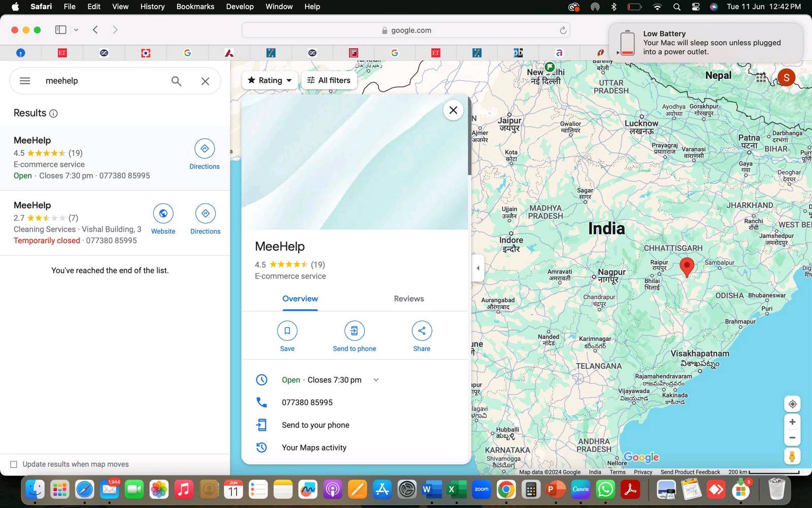
Task: Open Finder from the Dock
Action: pos(35,490)
